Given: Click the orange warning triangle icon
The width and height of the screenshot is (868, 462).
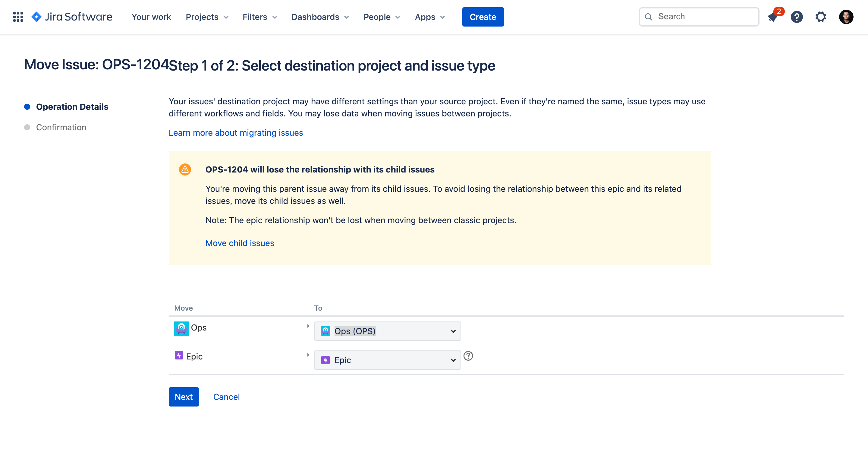Looking at the screenshot, I should pos(185,169).
